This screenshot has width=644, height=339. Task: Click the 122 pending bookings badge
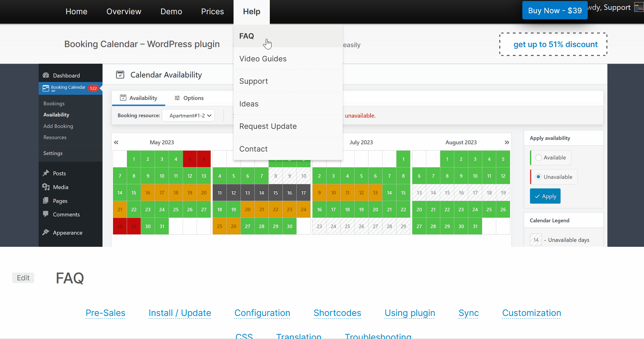(93, 88)
